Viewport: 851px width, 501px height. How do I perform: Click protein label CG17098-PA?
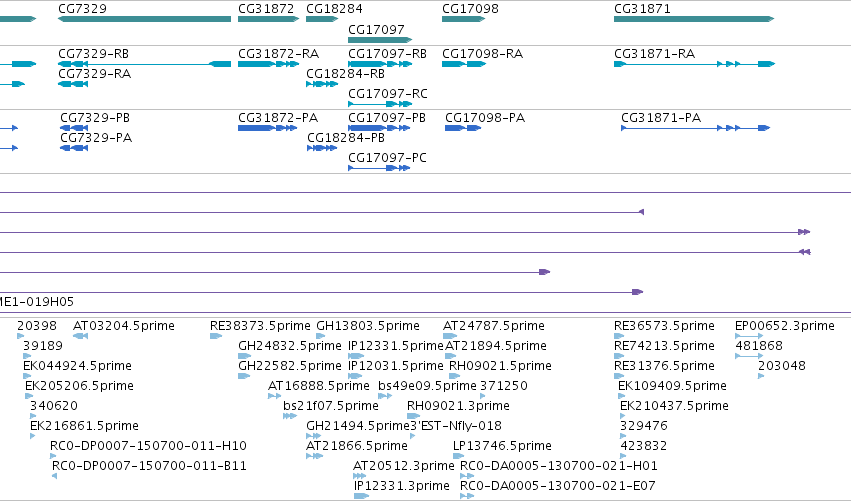[x=485, y=118]
